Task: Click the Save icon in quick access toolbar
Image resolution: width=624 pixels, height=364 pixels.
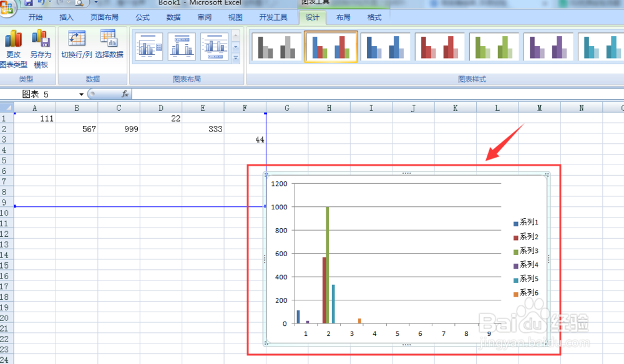Action: [x=28, y=2]
